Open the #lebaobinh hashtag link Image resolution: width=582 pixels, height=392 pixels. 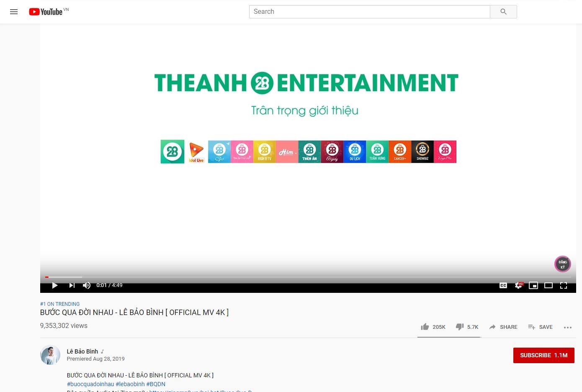pos(130,384)
